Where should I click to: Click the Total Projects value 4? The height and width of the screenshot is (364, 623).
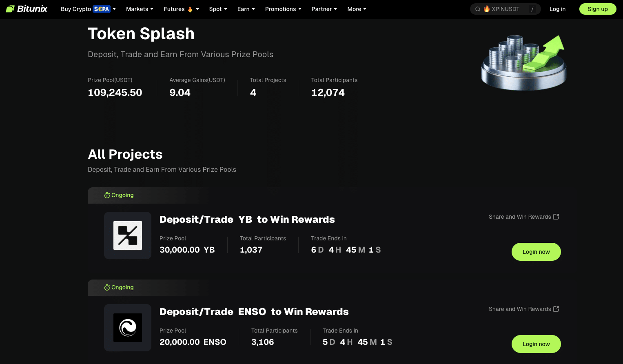pyautogui.click(x=253, y=93)
